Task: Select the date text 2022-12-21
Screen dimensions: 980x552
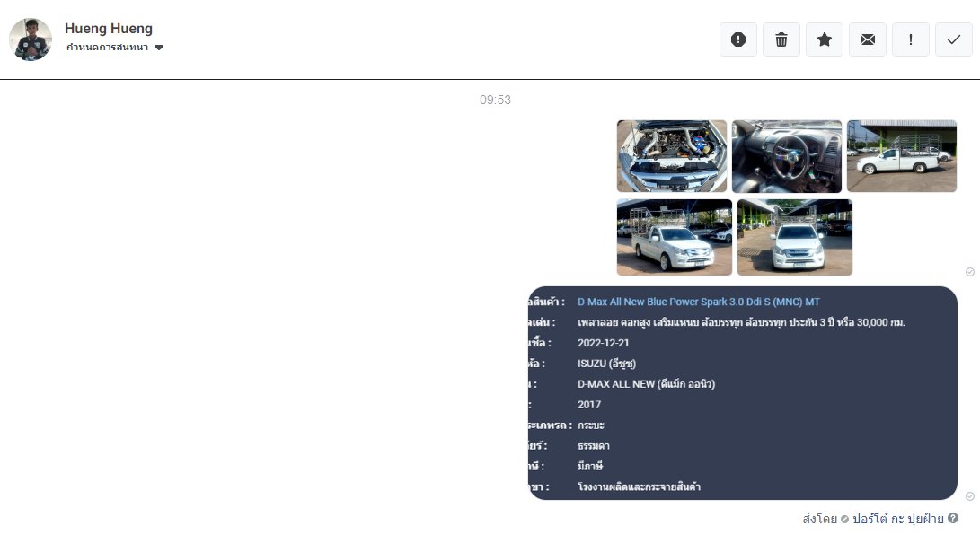Action: [x=603, y=343]
